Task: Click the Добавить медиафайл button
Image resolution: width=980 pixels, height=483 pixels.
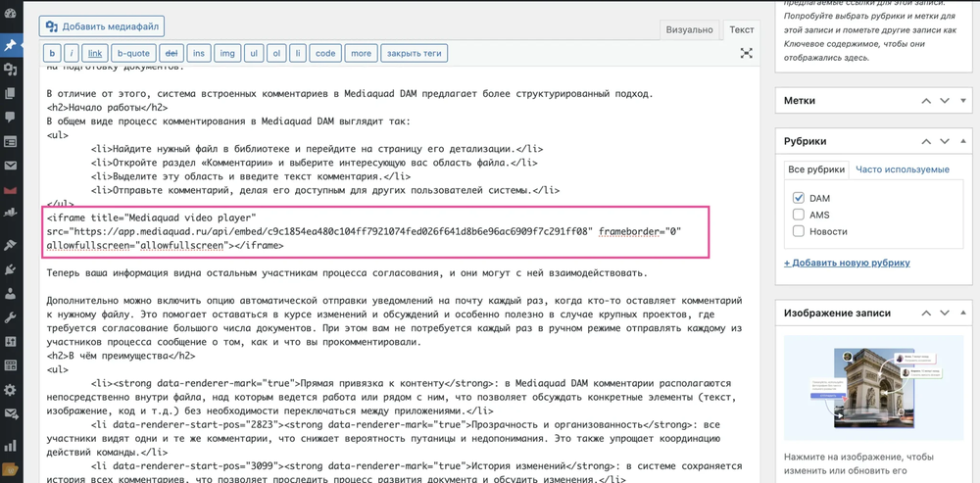Action: 102,26
